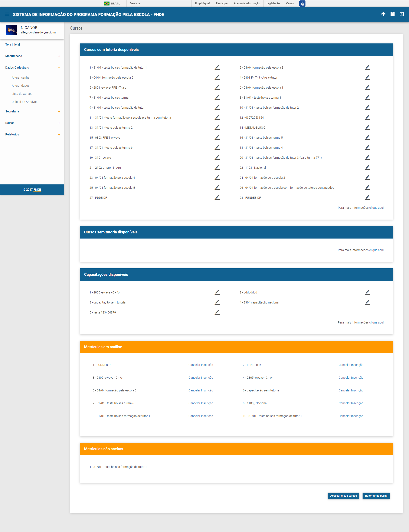
Task: Click pencil icon for PDDE DF course
Action: click(x=217, y=198)
